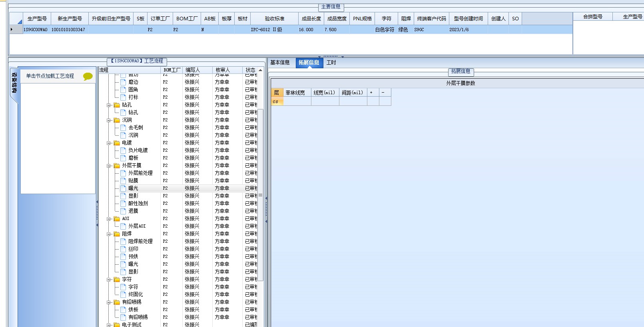Click the 单击节点加载工艺流程 hint text
This screenshot has height=327, width=644.
click(50, 76)
